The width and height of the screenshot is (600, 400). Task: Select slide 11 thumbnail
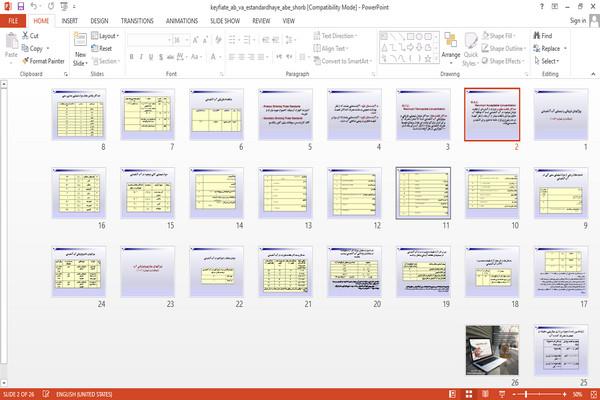click(423, 193)
